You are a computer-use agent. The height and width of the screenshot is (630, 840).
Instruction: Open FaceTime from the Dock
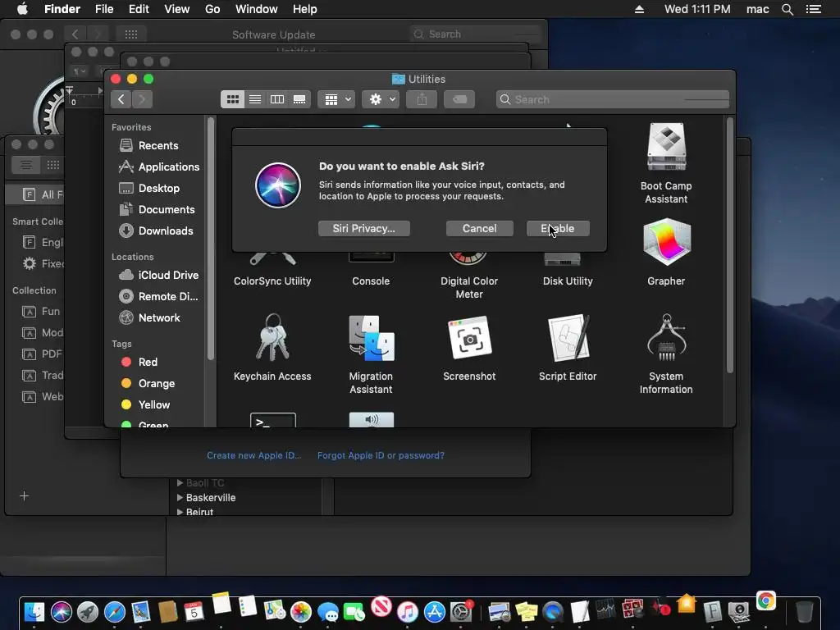[x=354, y=611]
